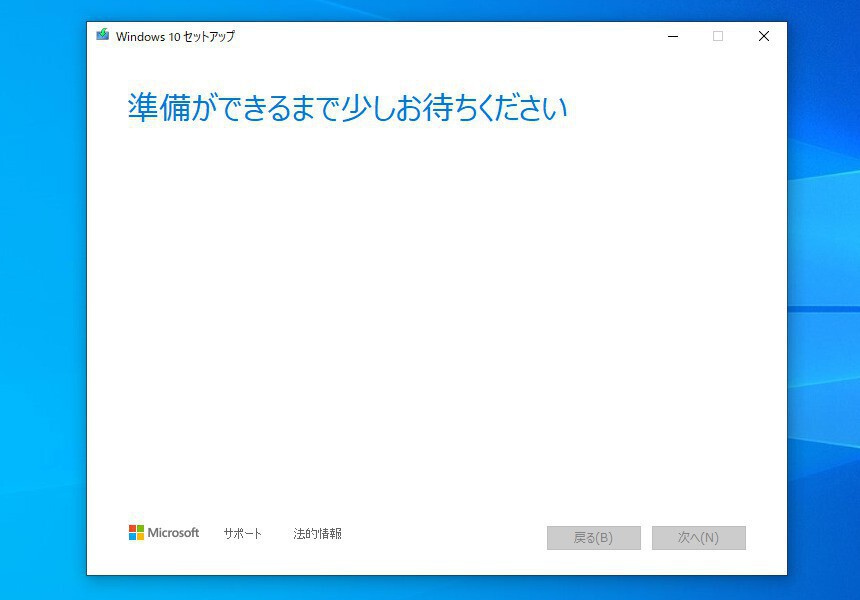Click the Microsoft logo

pos(164,533)
